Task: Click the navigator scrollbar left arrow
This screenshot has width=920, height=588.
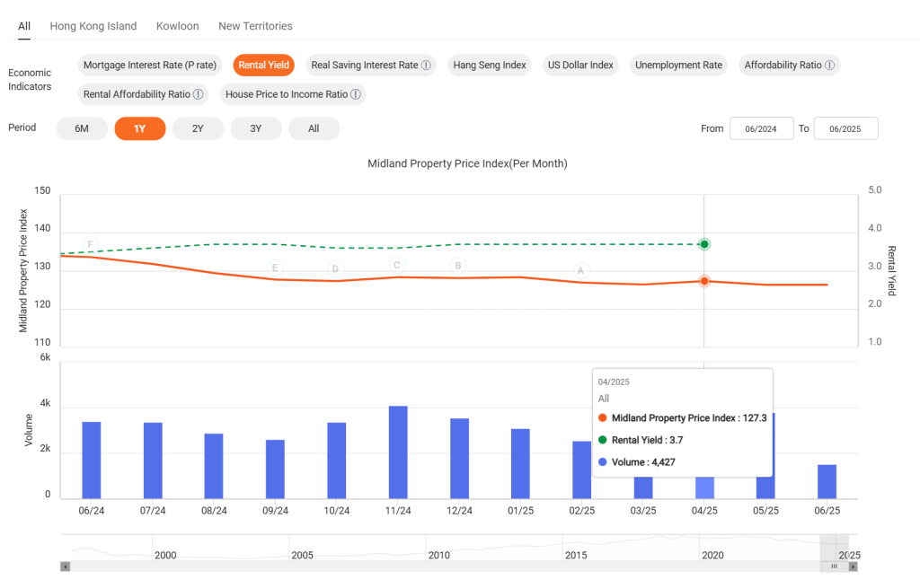Action: [x=65, y=566]
